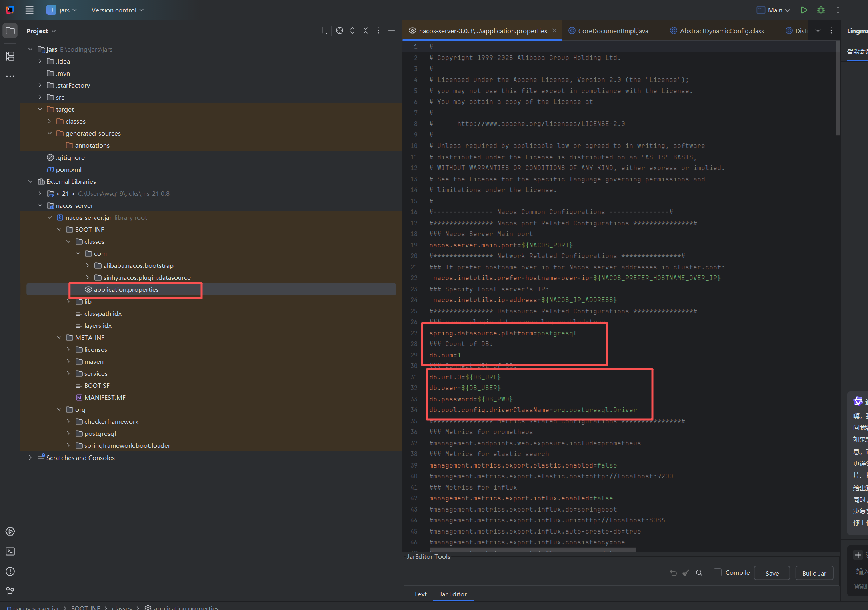Search using the JarEditor Tools magnifier
Image resolution: width=868 pixels, height=610 pixels.
699,573
